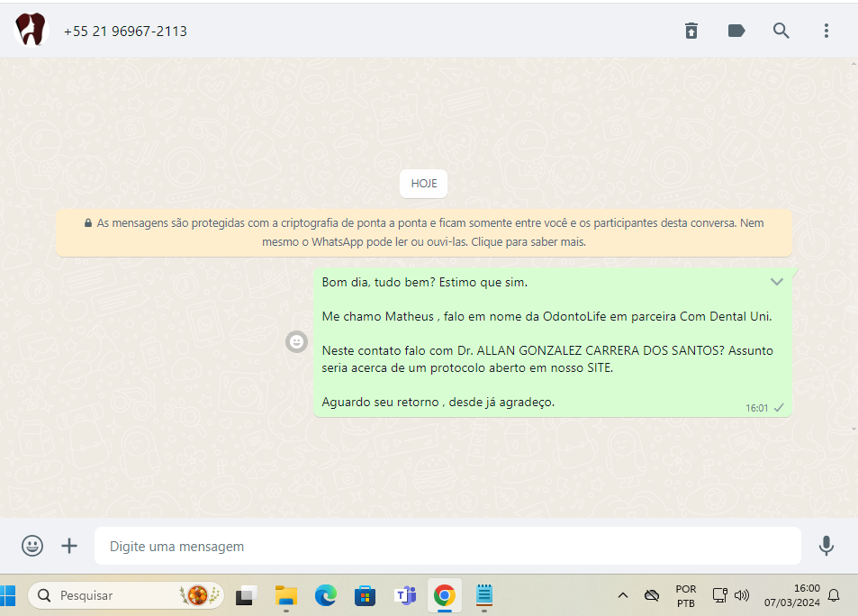The width and height of the screenshot is (858, 616).
Task: Click the line 'Aguardo seu retorno , desde já agradeço.'
Action: (438, 402)
